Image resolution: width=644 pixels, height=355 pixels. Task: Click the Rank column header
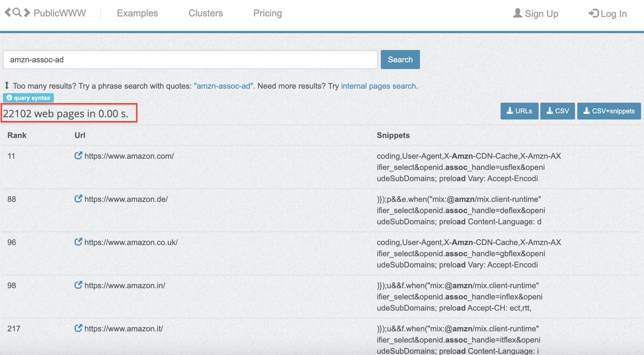[x=17, y=135]
